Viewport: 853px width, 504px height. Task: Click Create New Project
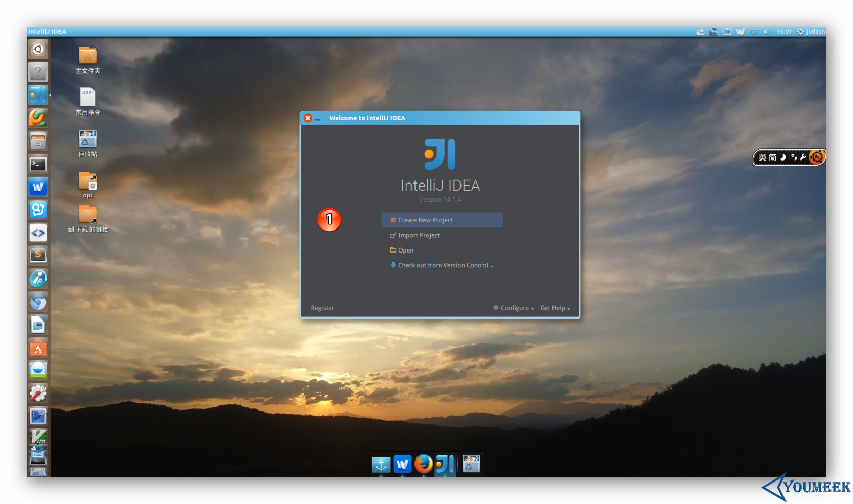425,220
